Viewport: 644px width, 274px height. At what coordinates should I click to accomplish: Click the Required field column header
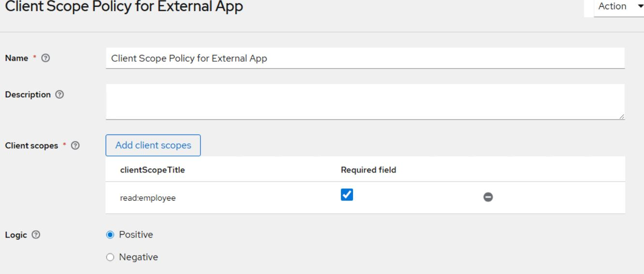(x=368, y=170)
